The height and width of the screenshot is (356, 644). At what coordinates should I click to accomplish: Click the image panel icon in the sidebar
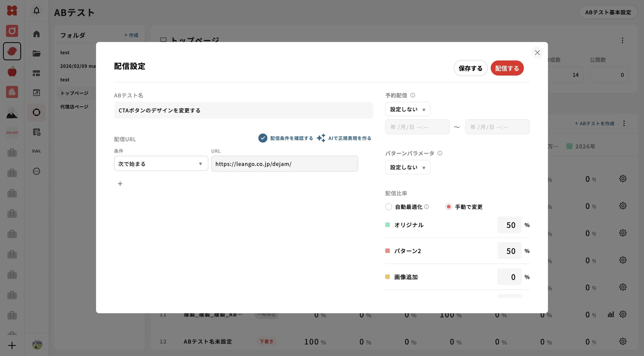pyautogui.click(x=37, y=93)
